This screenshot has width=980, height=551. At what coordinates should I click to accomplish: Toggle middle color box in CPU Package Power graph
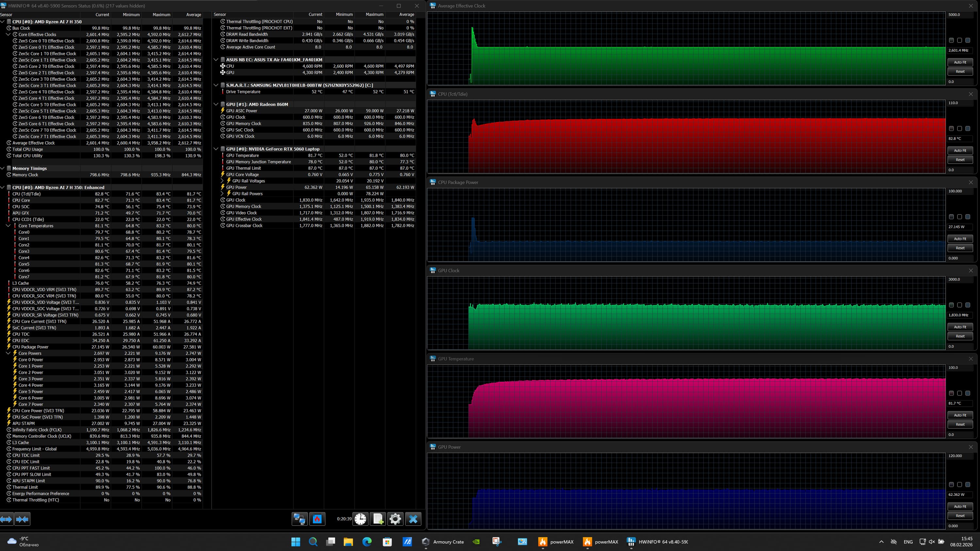(959, 217)
